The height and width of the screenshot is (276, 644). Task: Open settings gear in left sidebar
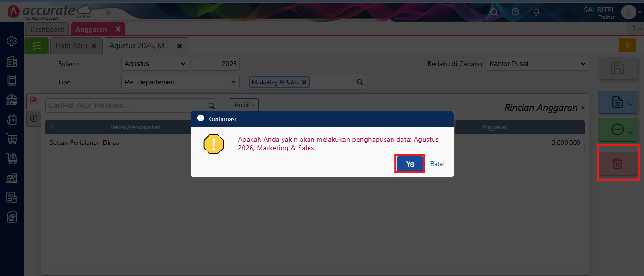click(12, 41)
